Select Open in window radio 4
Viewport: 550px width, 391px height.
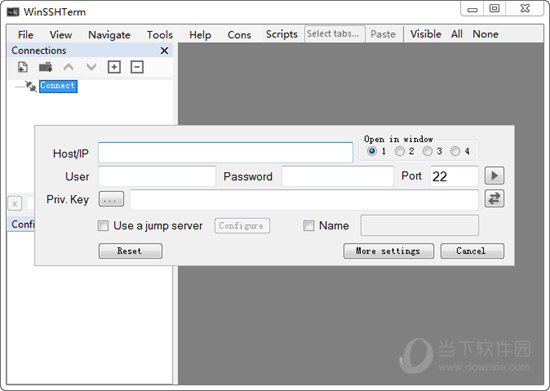click(x=455, y=151)
